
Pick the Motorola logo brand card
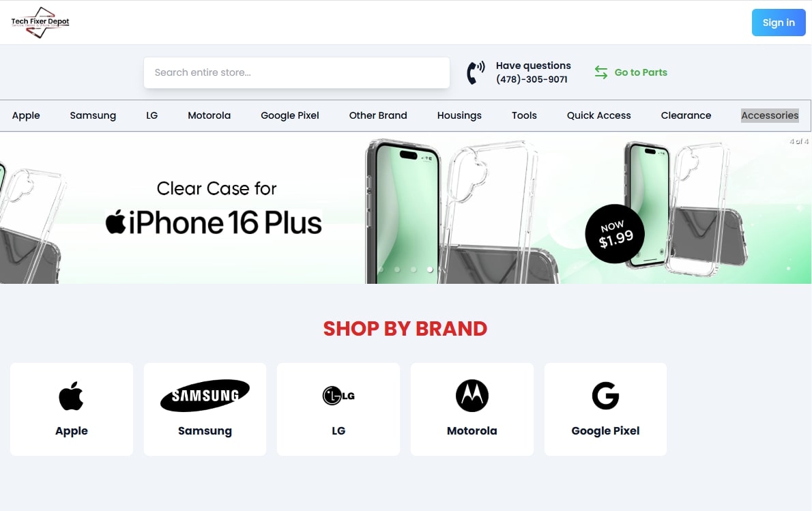[x=472, y=409]
